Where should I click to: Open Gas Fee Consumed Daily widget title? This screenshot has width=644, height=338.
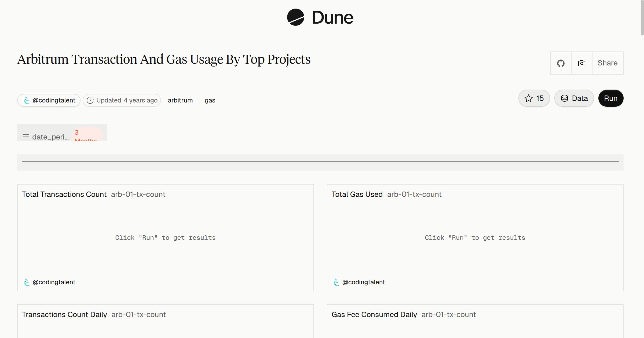pyautogui.click(x=374, y=314)
